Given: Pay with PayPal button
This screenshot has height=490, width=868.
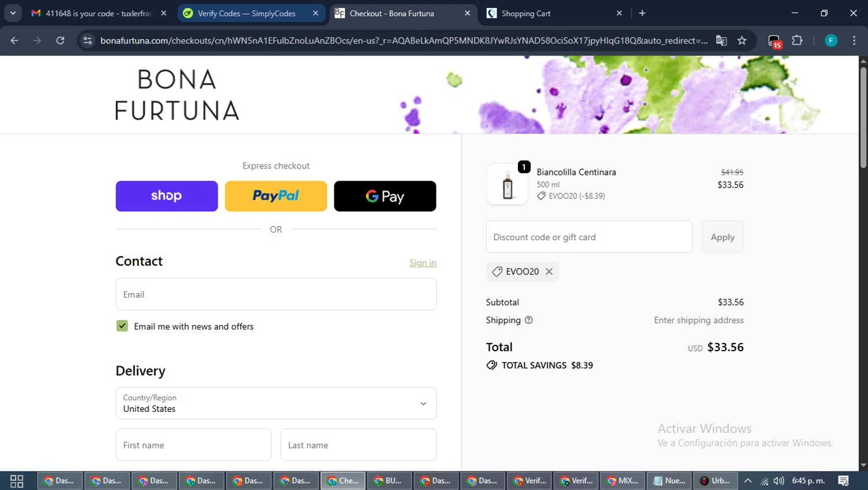Looking at the screenshot, I should point(275,196).
